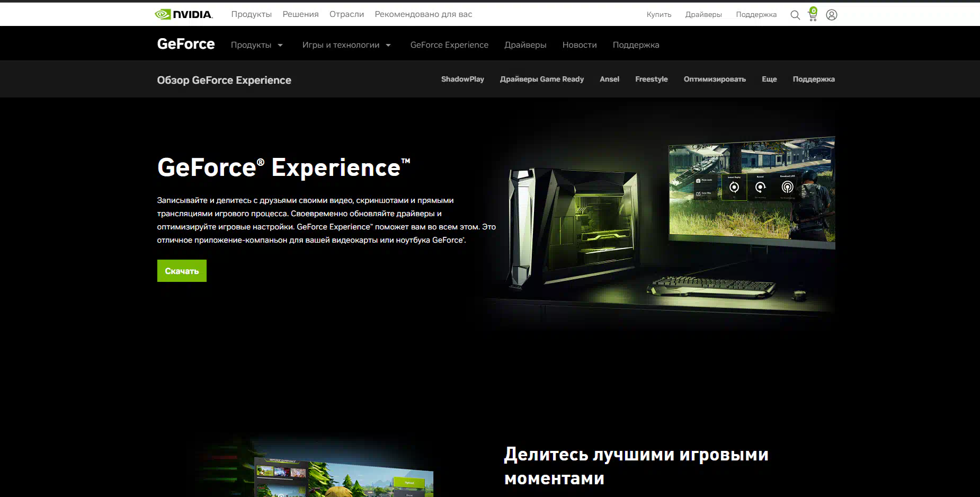
Task: Click the user account icon
Action: pos(832,15)
